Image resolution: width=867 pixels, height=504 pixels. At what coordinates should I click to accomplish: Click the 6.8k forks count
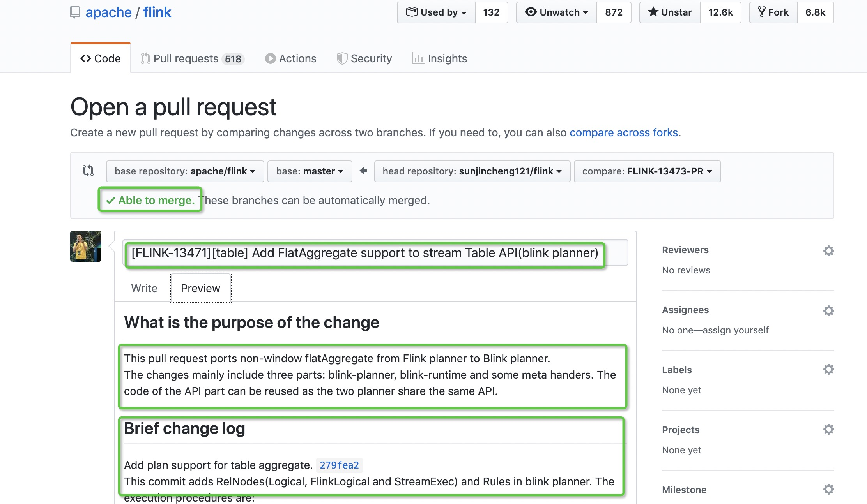click(x=815, y=12)
